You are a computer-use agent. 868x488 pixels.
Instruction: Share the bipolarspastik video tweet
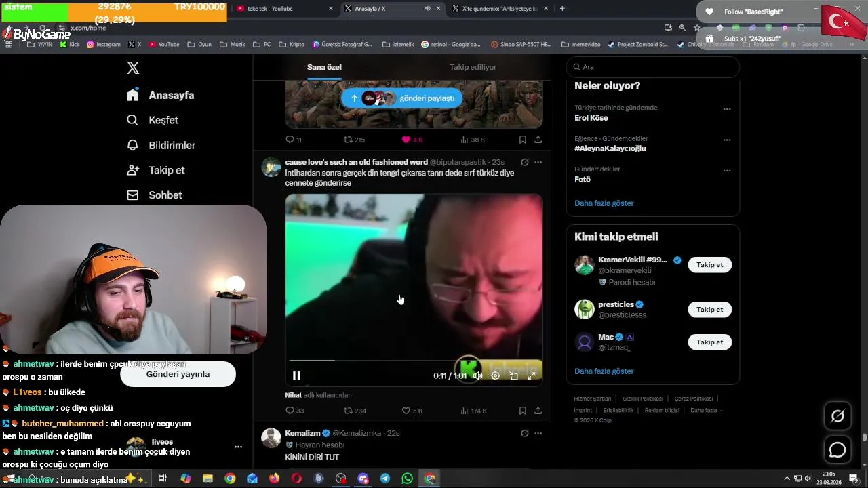538,411
